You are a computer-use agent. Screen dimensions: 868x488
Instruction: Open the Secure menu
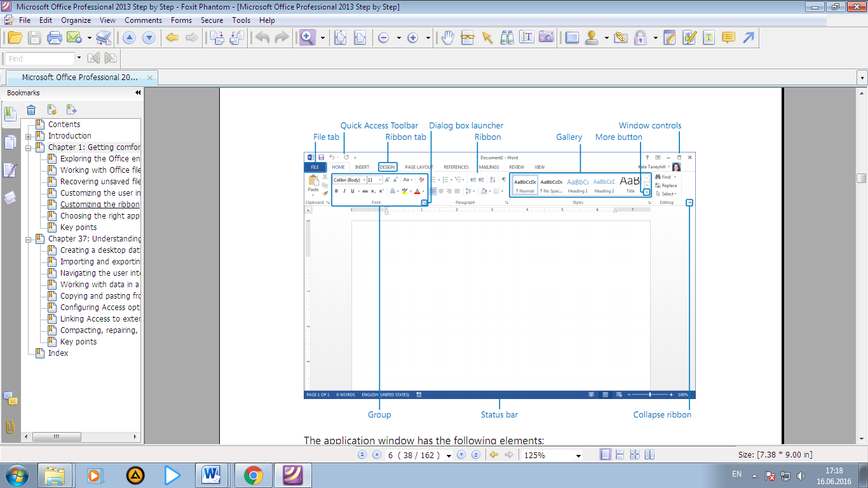coord(212,20)
